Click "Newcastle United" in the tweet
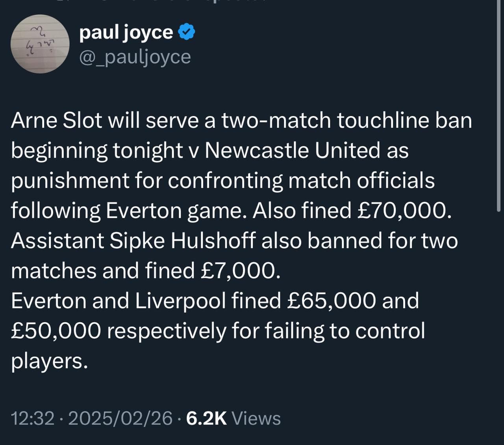 [x=293, y=150]
